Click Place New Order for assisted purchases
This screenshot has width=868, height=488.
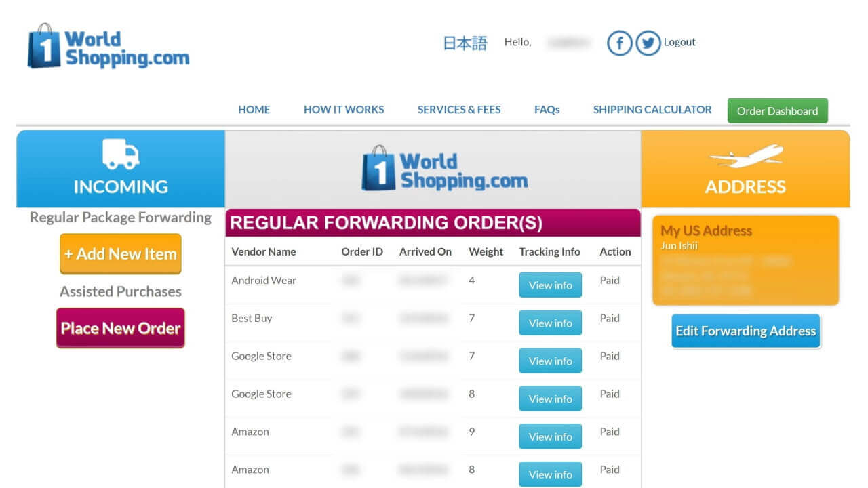tap(120, 327)
